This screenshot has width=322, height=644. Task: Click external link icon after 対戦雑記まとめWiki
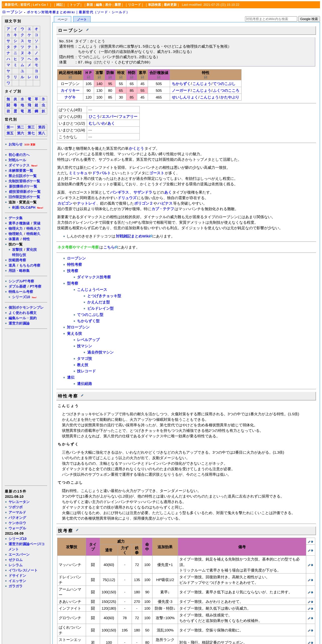151,236
